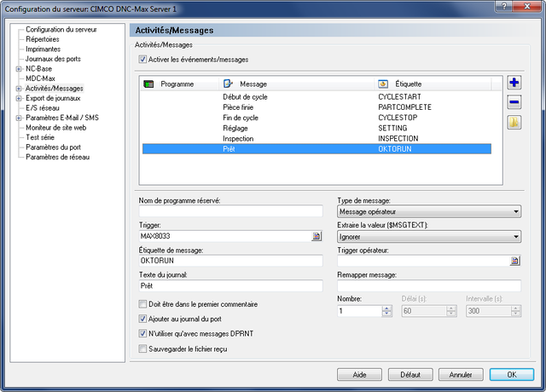546x392 pixels.
Task: Increase the Nombre spinner value
Action: [x=386, y=308]
